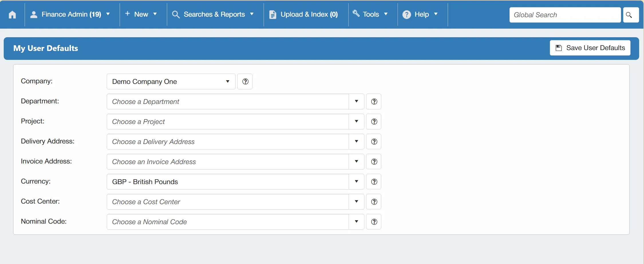
Task: Open the Company dropdown showing Demo Company One
Action: pos(171,82)
